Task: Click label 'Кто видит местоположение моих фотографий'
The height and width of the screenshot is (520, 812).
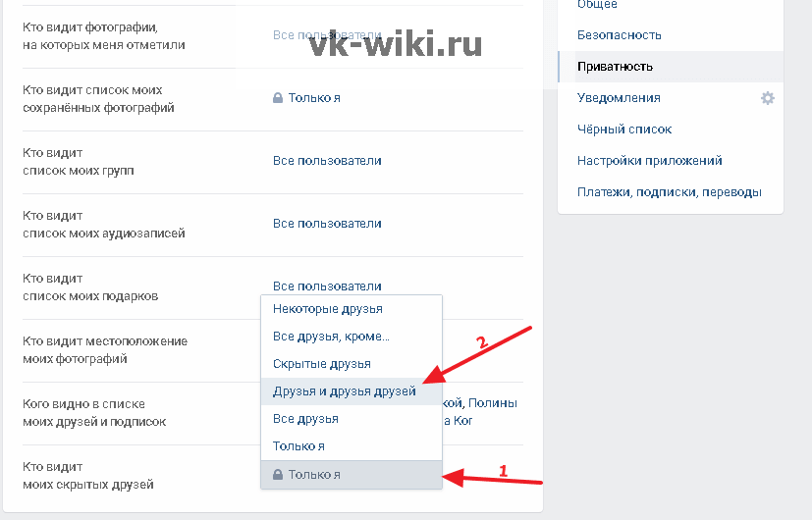Action: coord(105,349)
